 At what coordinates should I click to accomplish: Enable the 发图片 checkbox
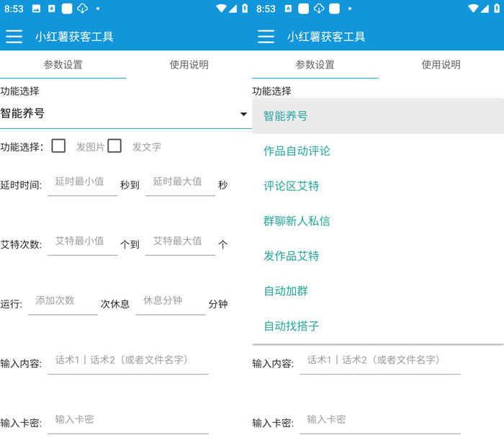click(x=59, y=146)
